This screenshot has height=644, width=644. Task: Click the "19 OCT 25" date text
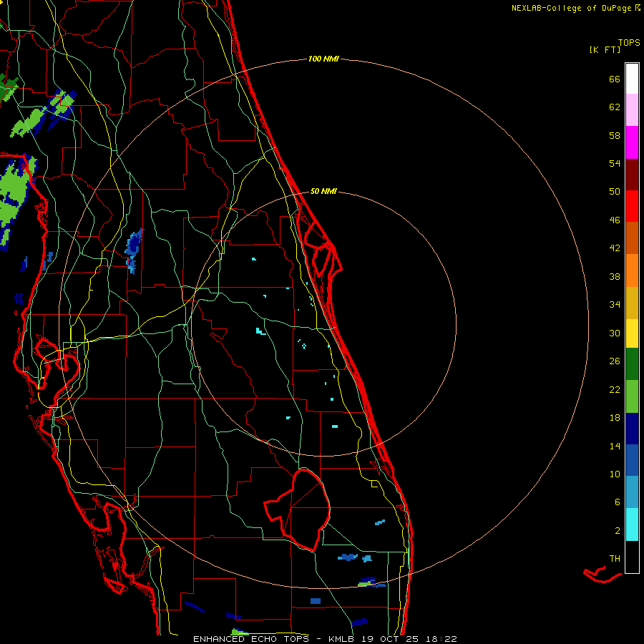(x=390, y=639)
